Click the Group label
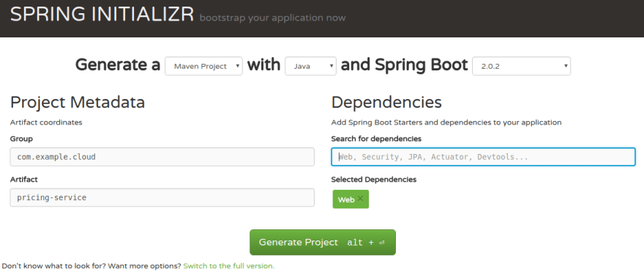Viewport: 644px width, 280px height. click(21, 139)
